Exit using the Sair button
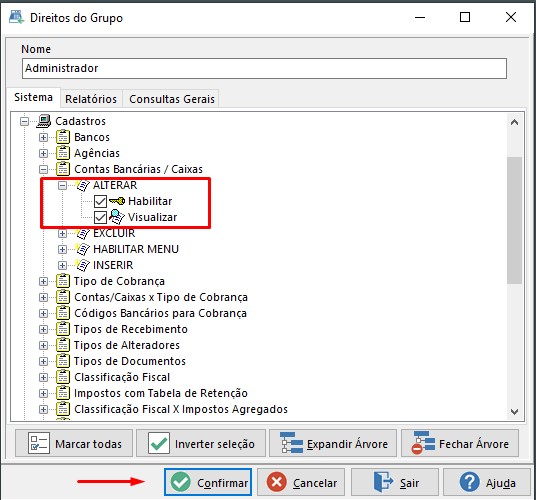This screenshot has height=500, width=536. [x=395, y=482]
